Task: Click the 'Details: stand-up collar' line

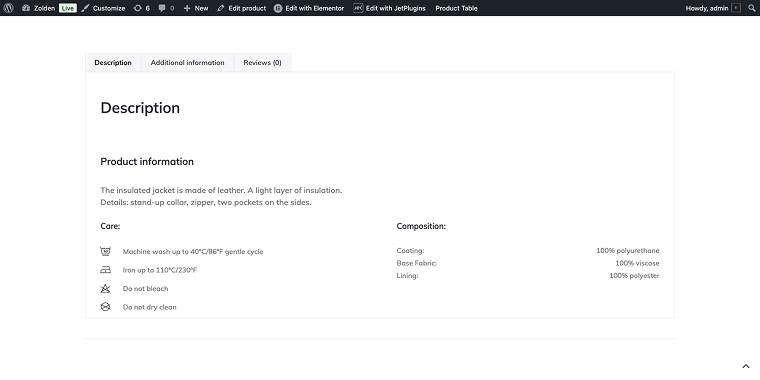Action: pyautogui.click(x=206, y=202)
